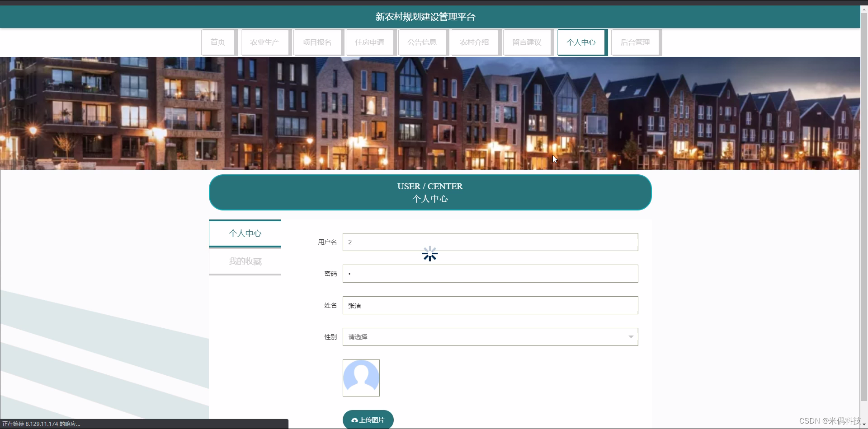868x429 pixels.
Task: Click the page vertical scrollbar
Action: coord(864,207)
